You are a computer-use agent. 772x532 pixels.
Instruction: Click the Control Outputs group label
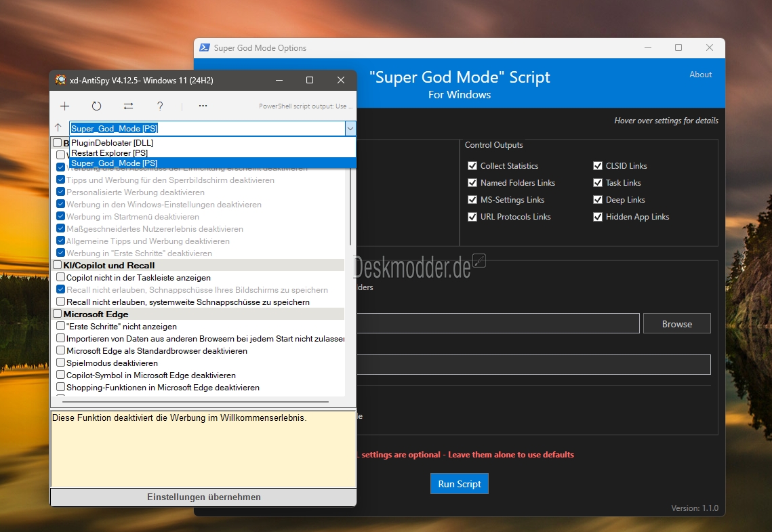tap(494, 144)
